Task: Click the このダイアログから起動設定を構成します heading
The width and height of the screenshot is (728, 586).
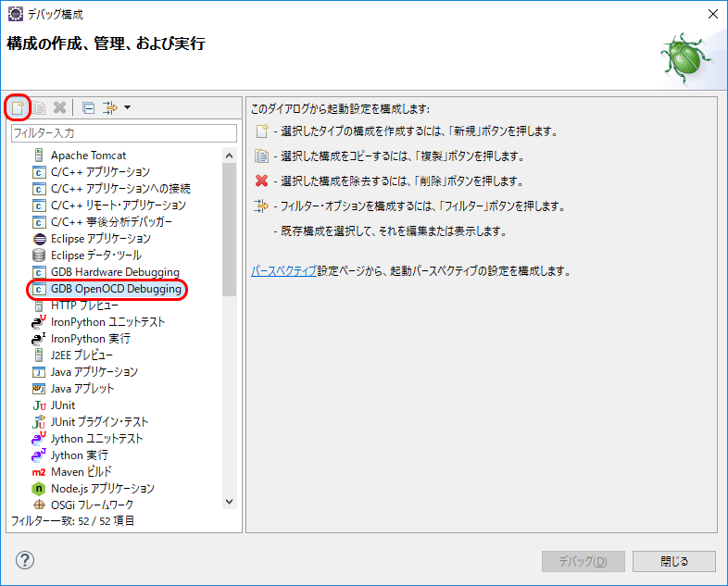Action: point(340,109)
